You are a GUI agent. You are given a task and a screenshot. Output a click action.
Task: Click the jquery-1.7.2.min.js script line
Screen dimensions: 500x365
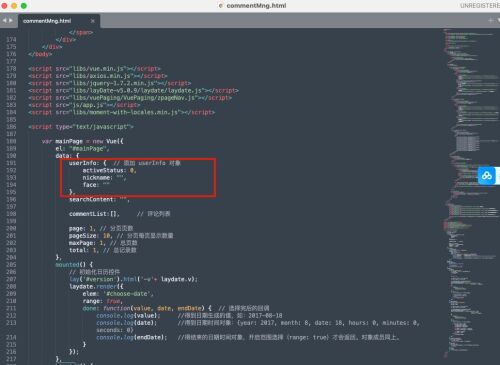[110, 83]
